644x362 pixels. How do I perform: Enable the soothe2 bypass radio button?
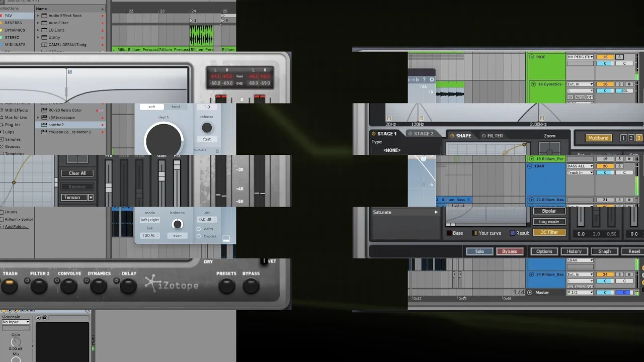[199, 236]
